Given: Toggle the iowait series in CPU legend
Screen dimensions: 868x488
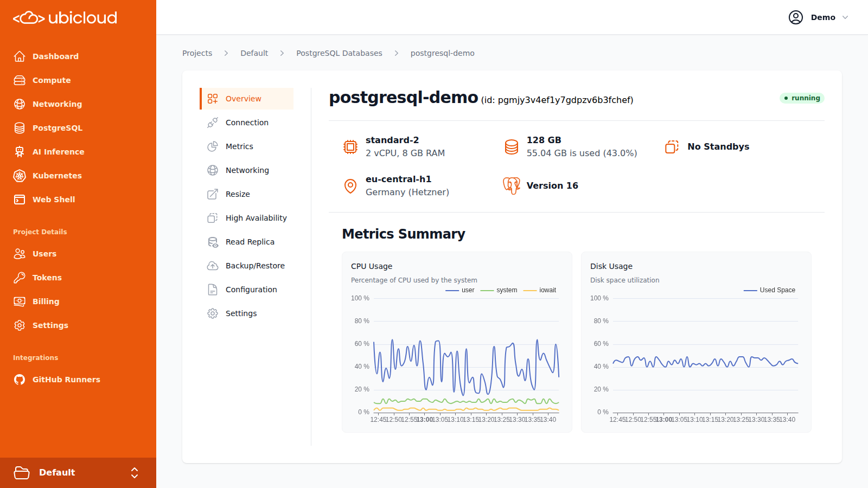Looking at the screenshot, I should 540,290.
